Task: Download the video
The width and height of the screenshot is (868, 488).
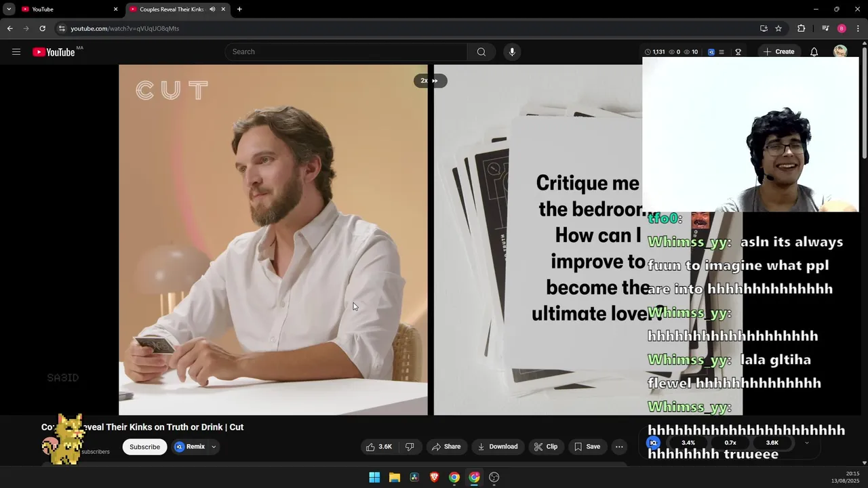Action: coord(498,447)
